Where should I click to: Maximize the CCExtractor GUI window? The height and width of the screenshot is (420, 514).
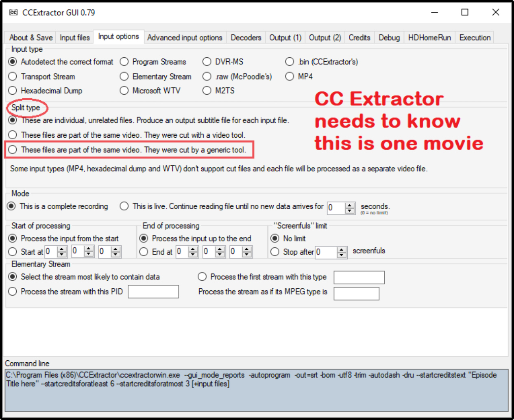click(x=465, y=12)
